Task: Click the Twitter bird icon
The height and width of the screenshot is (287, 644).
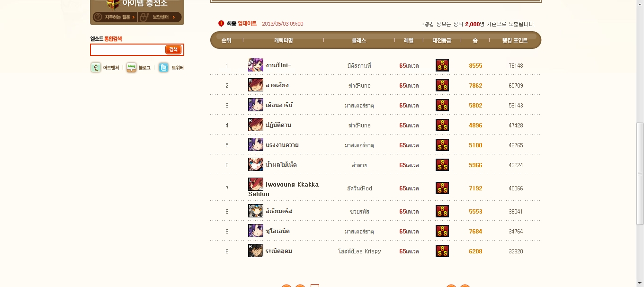Action: 163,68
